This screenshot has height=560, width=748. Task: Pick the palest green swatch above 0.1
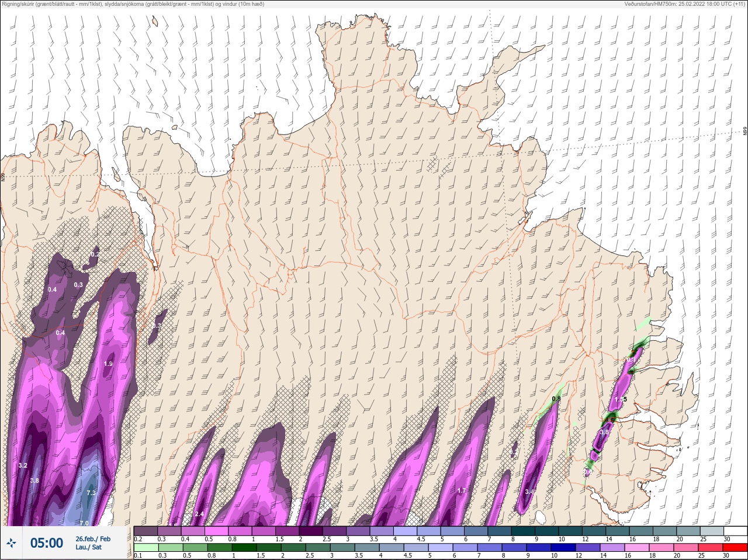point(146,548)
